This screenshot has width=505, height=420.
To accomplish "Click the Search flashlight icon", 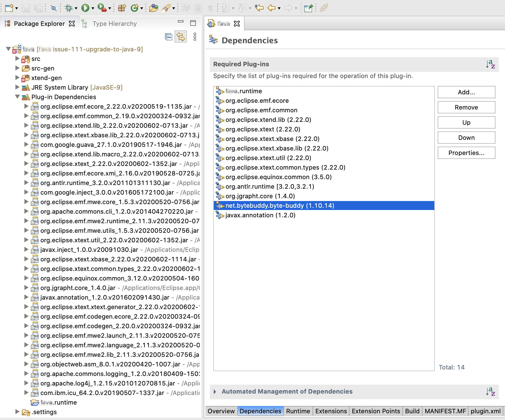I will (166, 8).
